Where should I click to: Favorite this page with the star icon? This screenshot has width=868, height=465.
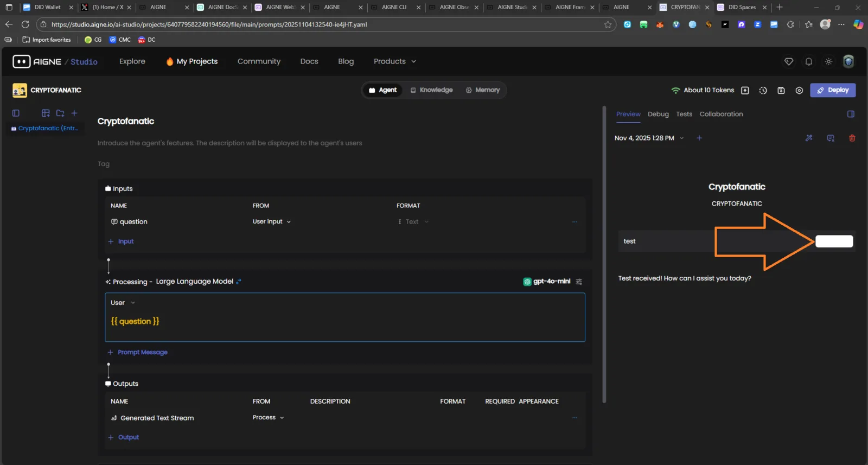pyautogui.click(x=608, y=24)
